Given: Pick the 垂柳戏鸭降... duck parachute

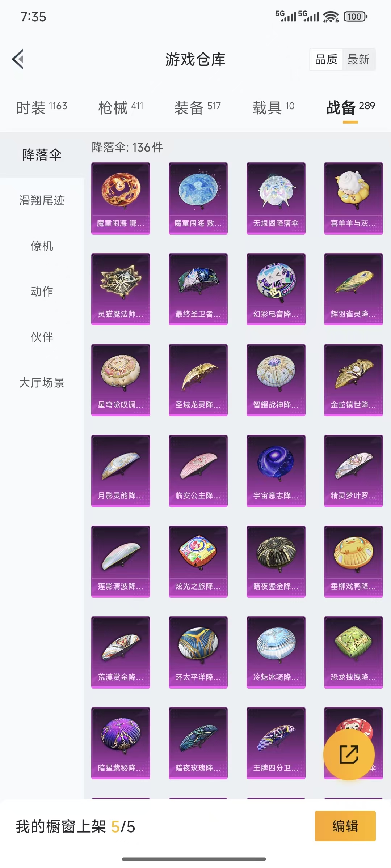Looking at the screenshot, I should click(353, 561).
